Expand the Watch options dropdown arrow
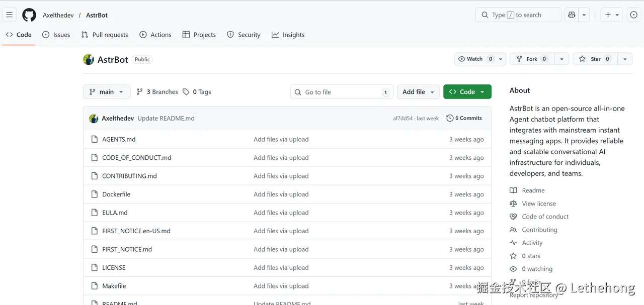644x305 pixels. [x=501, y=59]
